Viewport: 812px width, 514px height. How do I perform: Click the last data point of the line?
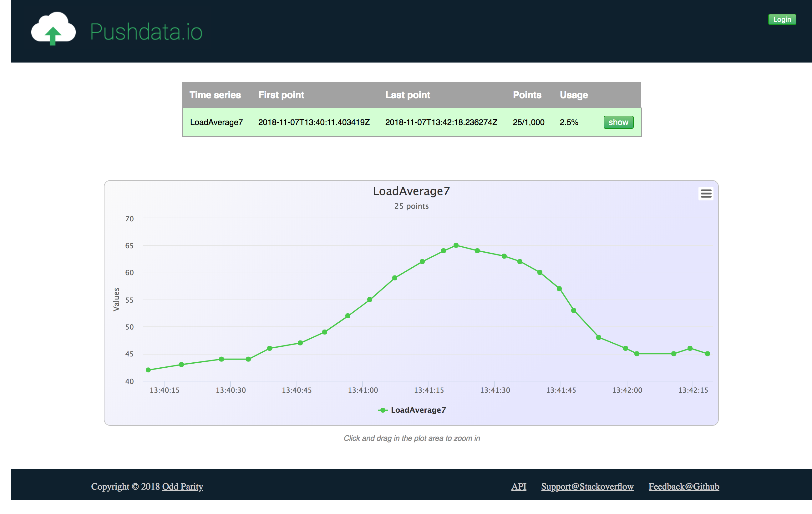pyautogui.click(x=708, y=354)
